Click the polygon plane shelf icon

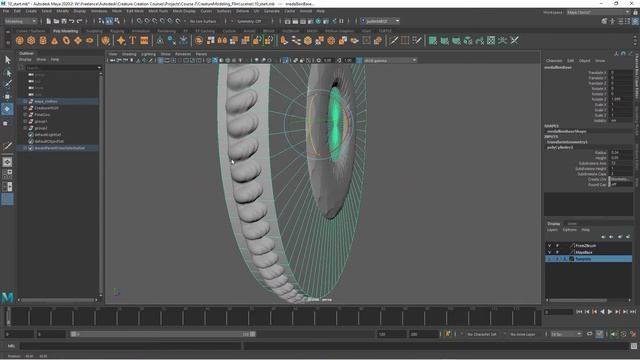coord(78,40)
